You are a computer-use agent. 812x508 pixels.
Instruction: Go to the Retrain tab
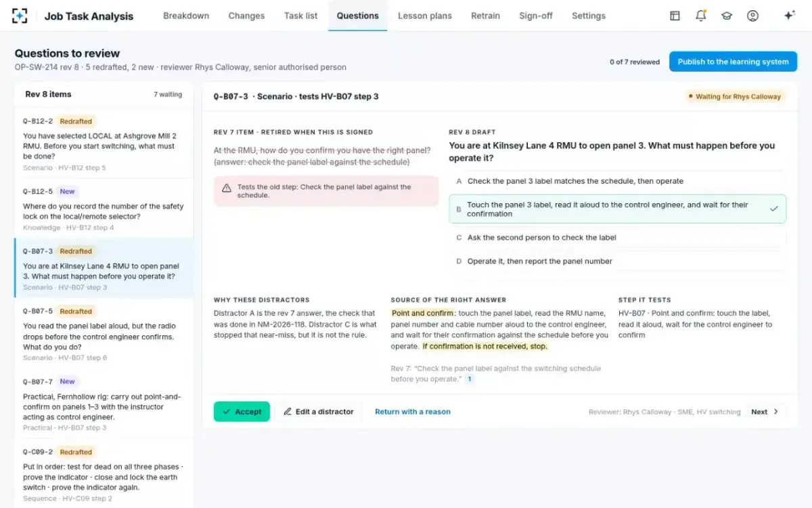pos(485,16)
